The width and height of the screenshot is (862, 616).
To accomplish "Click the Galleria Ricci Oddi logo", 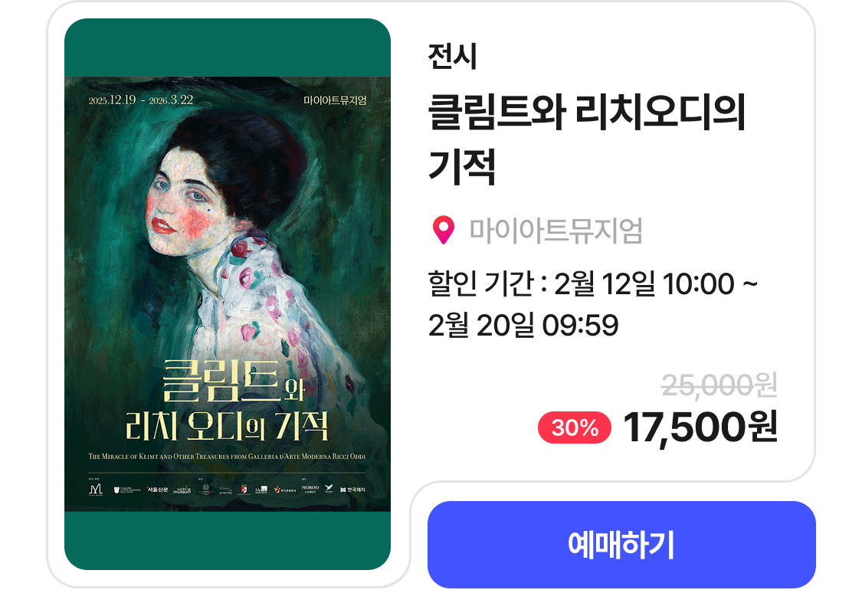I will coord(127,490).
